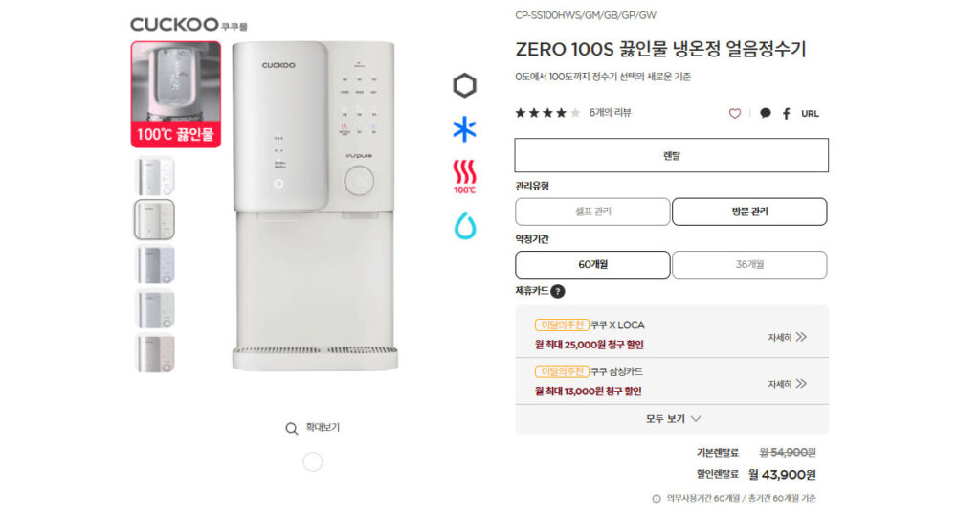Share the product via Facebook icon
This screenshot has width=980, height=515.
point(787,113)
